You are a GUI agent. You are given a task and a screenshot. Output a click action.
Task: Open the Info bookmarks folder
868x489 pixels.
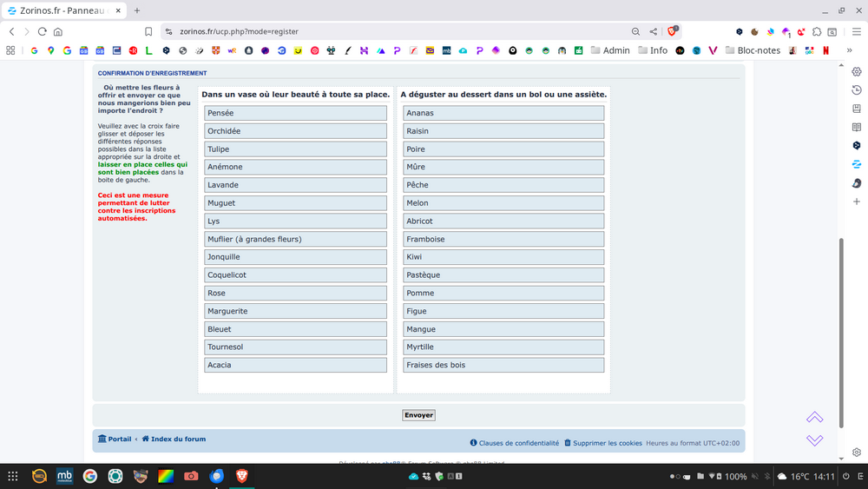652,50
